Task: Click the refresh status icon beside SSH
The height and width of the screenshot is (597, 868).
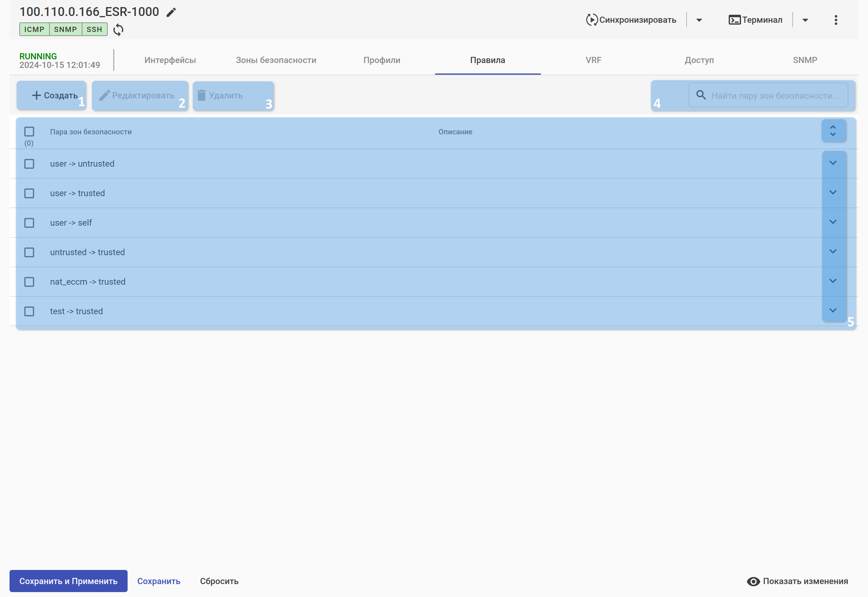Action: click(118, 30)
